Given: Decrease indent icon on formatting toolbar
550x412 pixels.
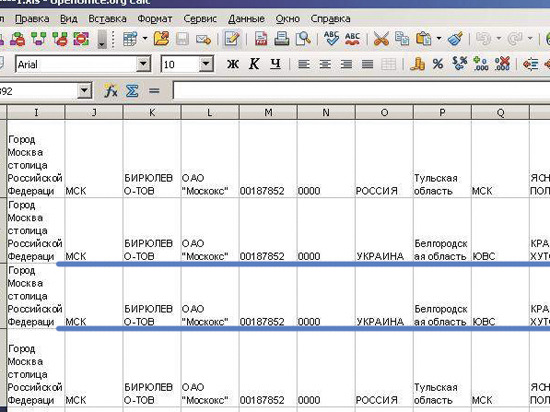Looking at the screenshot, I should click(x=530, y=64).
